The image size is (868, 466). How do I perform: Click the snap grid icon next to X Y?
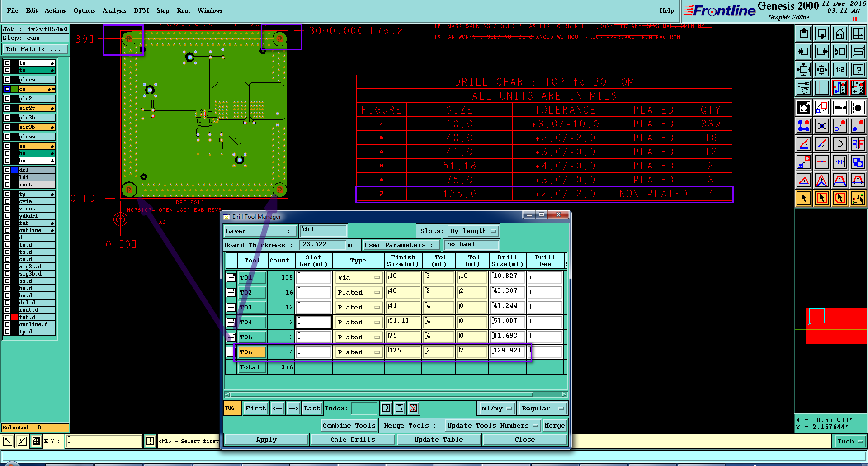[x=36, y=441]
